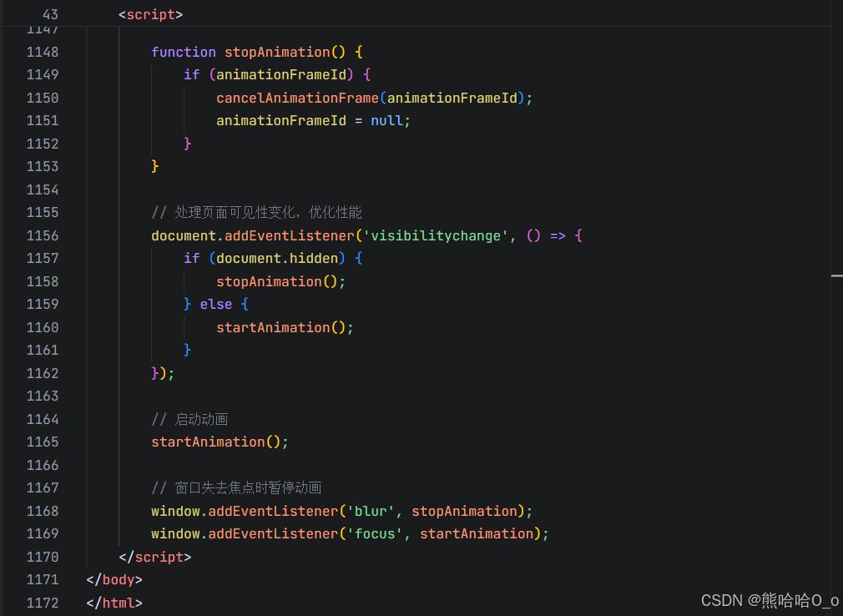Click stopAnimation in the function declaration
This screenshot has height=616, width=843.
pos(277,52)
